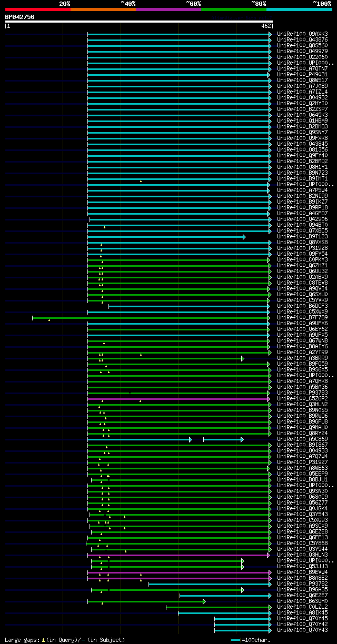Open hit UniRef100_A7IZL4
Screen dimensions: 337x644
point(302,92)
